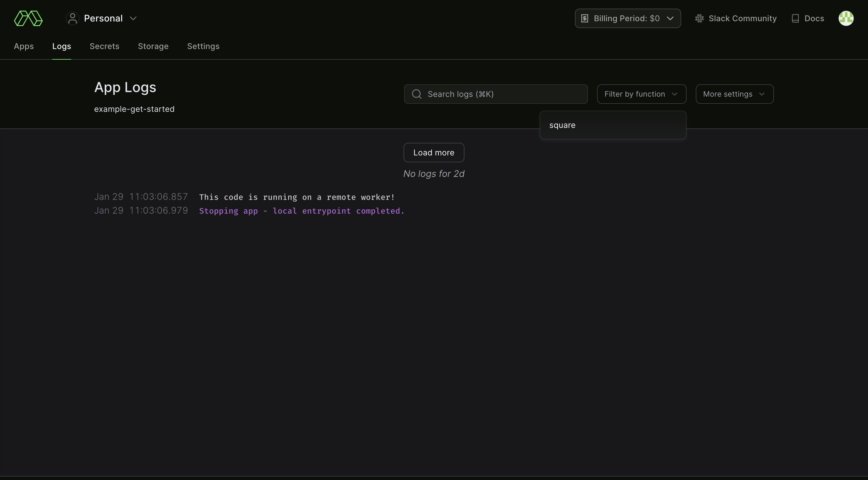Go to the Secrets tab
The height and width of the screenshot is (480, 868).
click(x=105, y=46)
